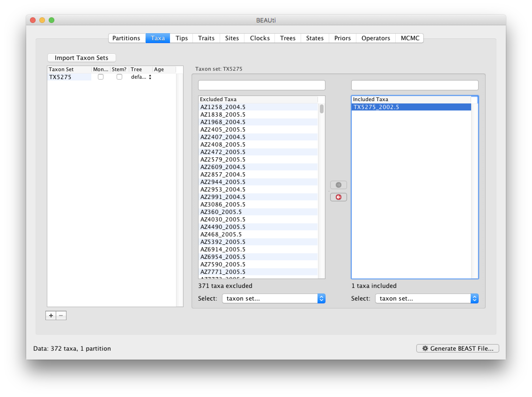
Task: Open excluded taxa Select taxon set dropdown
Action: click(273, 298)
